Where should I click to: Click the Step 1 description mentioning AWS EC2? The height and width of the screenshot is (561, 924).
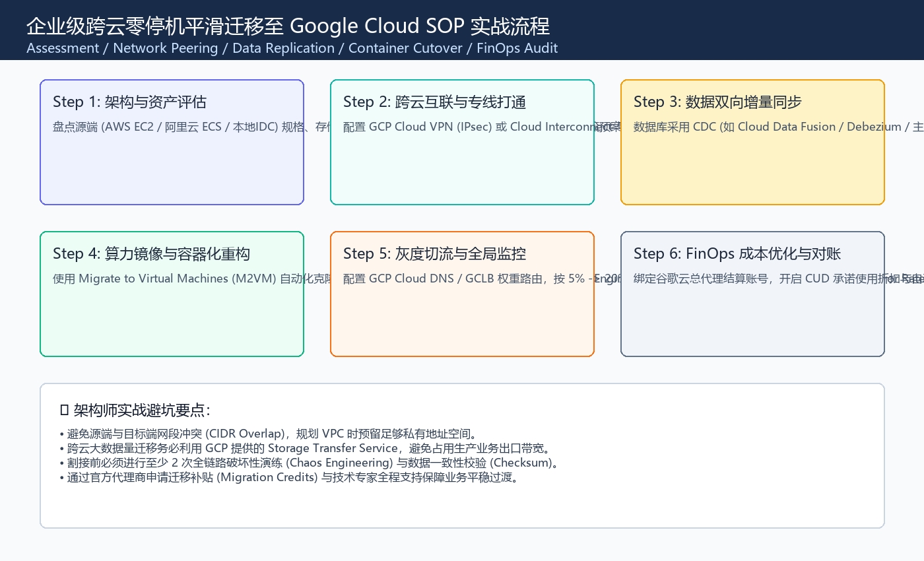pyautogui.click(x=191, y=127)
